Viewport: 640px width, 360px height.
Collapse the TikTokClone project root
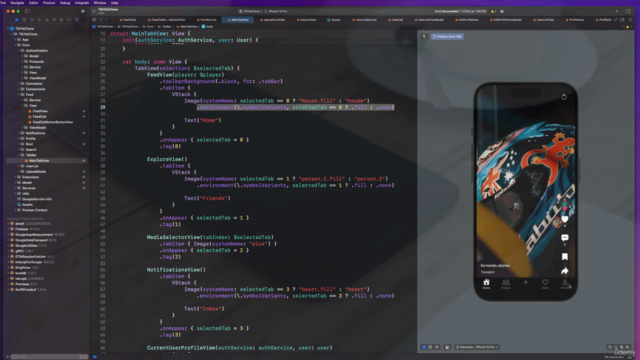click(x=8, y=29)
